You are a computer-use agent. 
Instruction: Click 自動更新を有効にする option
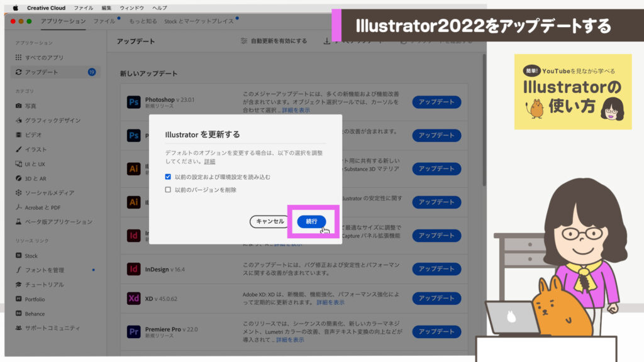click(274, 41)
